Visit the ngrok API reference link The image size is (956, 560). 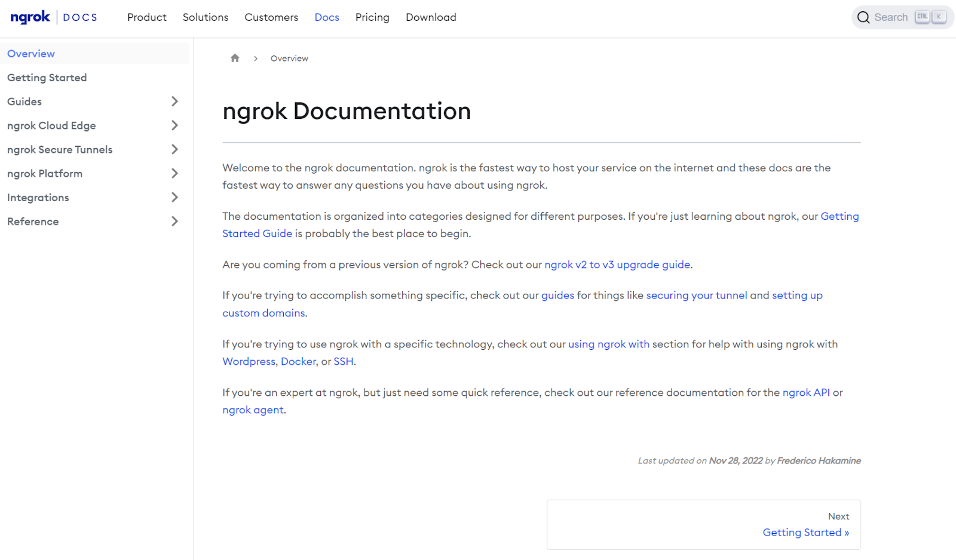(x=805, y=393)
